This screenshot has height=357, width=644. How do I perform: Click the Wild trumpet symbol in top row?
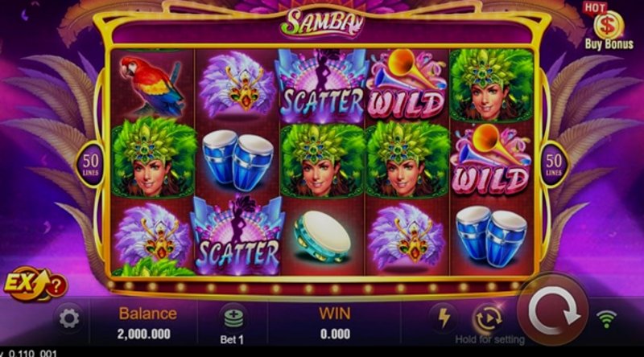click(x=407, y=84)
